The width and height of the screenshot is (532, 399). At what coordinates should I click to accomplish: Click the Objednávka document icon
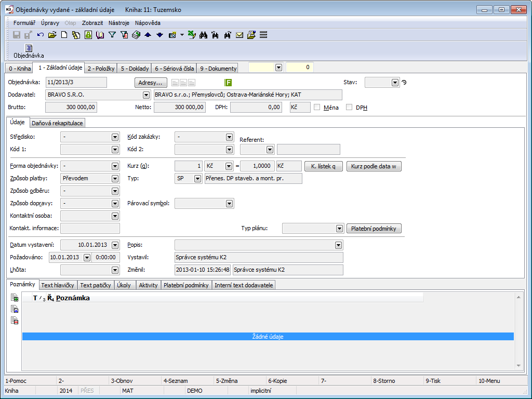tap(29, 48)
